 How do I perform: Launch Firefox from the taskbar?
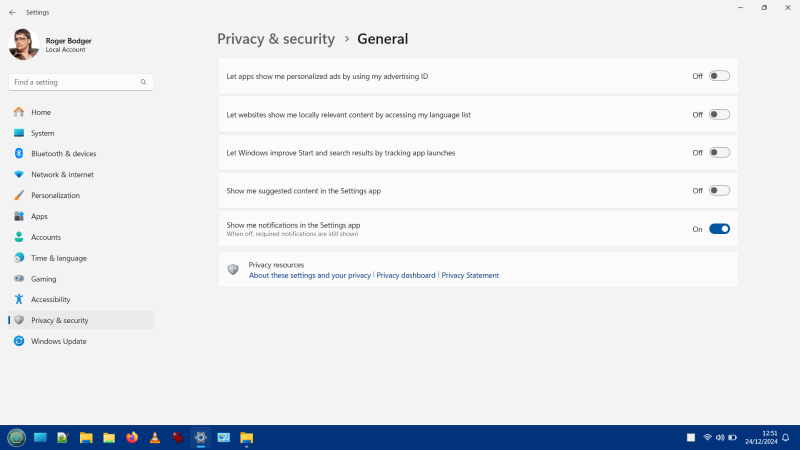pos(132,438)
